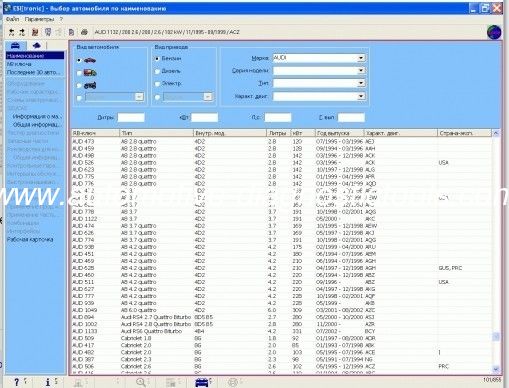Screen dimensions: 509x388
Task: Click Рабочая карточка in the sidebar
Action: pyautogui.click(x=30, y=239)
